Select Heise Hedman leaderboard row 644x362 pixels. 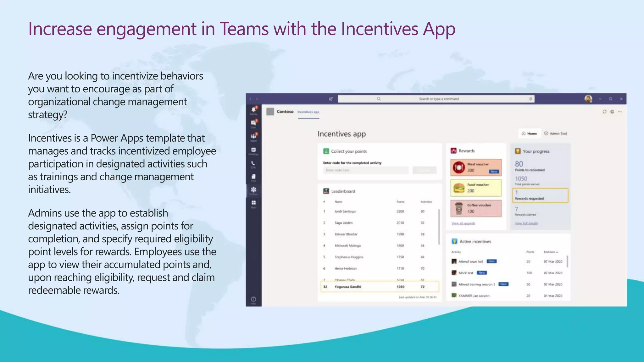[379, 268]
